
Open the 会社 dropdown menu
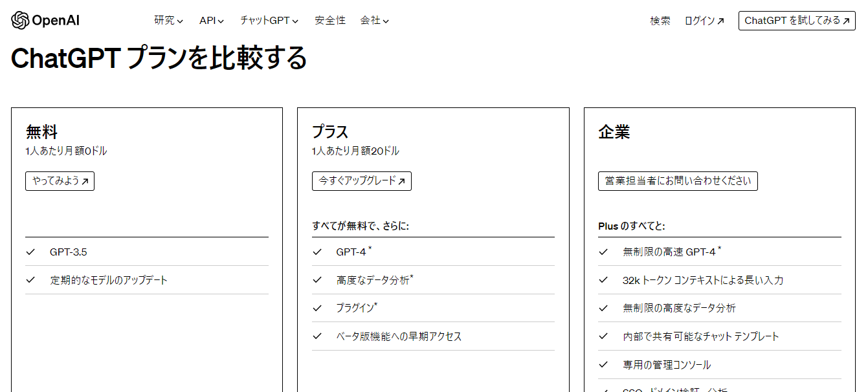tap(375, 21)
